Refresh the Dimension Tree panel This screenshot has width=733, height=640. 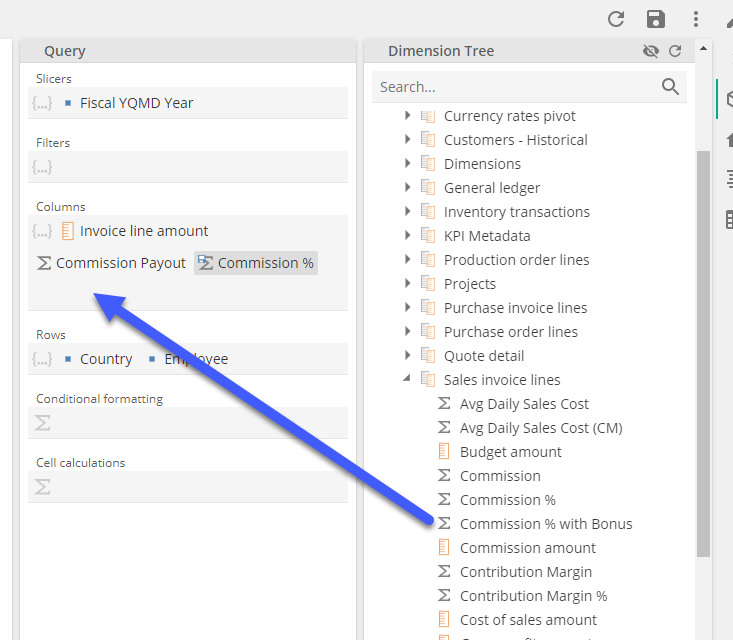pos(675,51)
